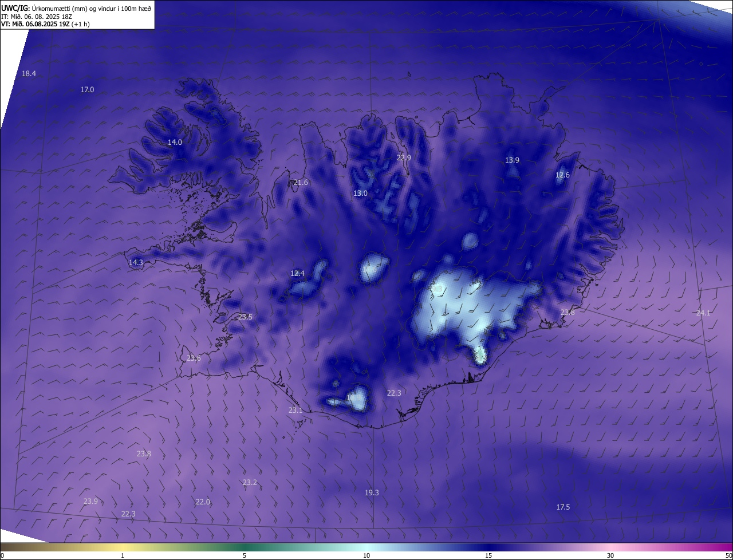Select the 23.6 value label

[194, 358]
